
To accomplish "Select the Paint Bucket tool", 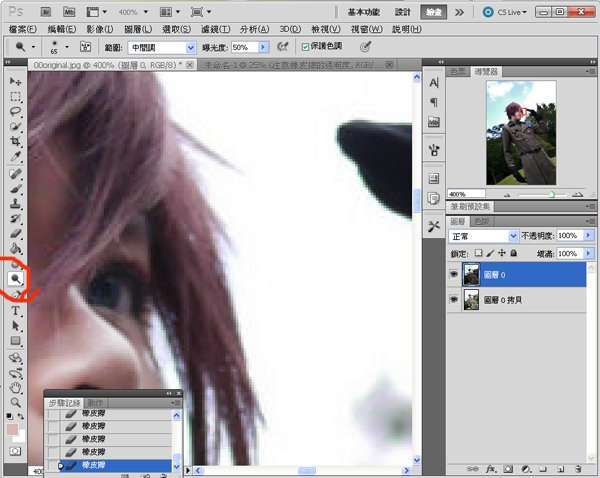I will point(15,249).
